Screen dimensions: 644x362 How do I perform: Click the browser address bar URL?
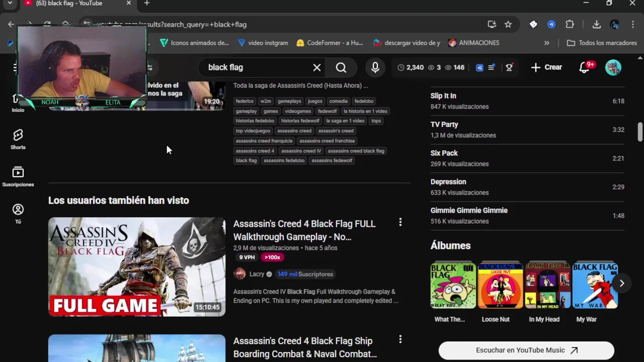171,25
